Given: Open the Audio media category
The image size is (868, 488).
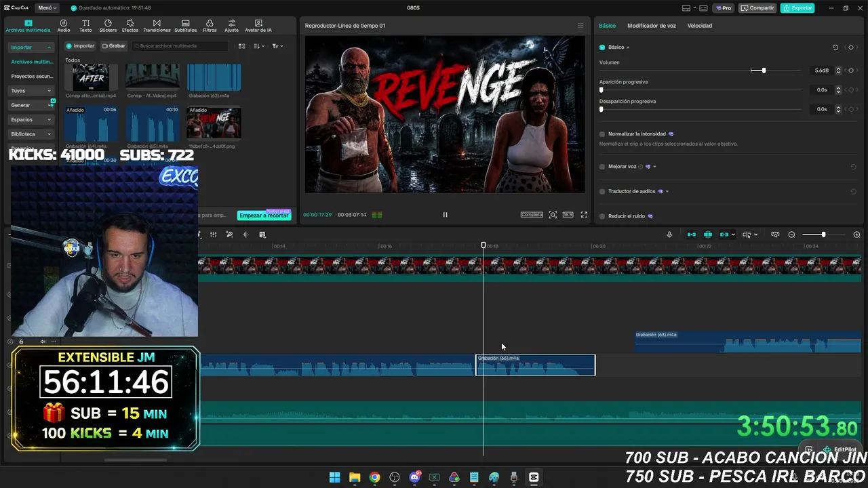Looking at the screenshot, I should [x=64, y=26].
